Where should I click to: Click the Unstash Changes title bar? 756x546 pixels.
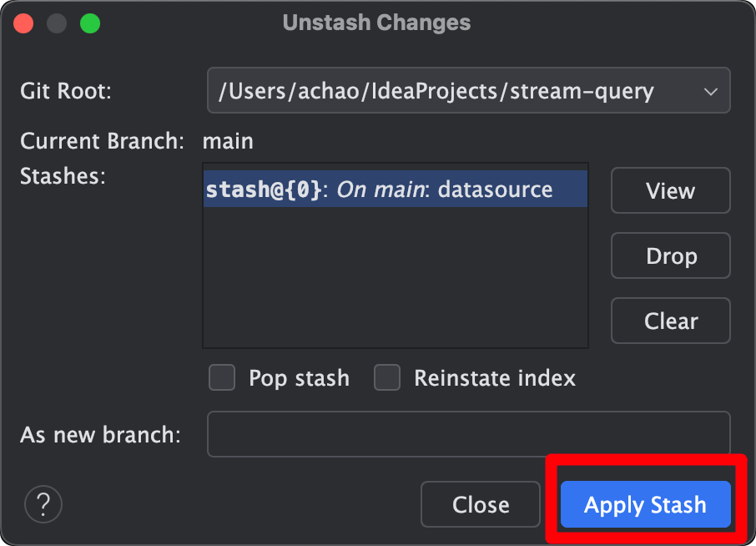[x=376, y=23]
